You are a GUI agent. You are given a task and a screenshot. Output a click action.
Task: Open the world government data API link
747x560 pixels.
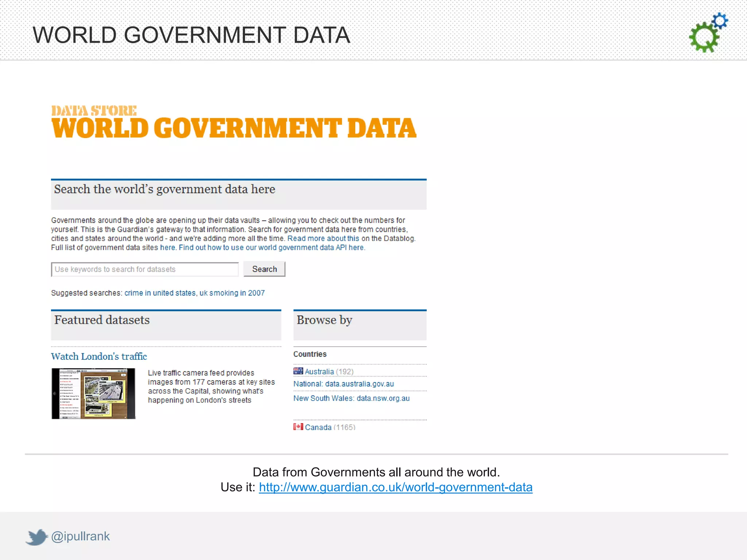pyautogui.click(x=271, y=248)
